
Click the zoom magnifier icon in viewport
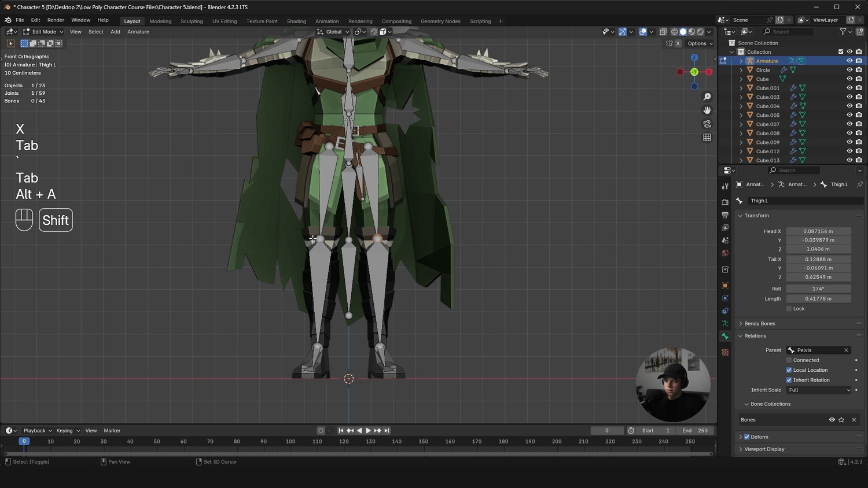[x=707, y=97]
